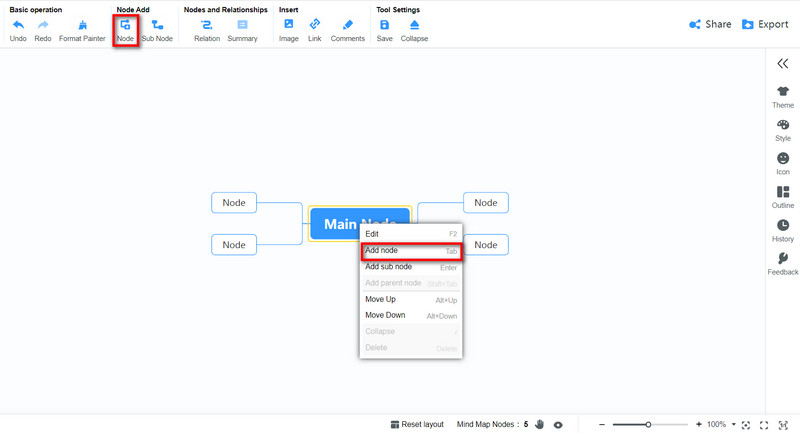Viewport: 800px width, 433px height.
Task: Insert an Image via toolbar
Action: 288,25
